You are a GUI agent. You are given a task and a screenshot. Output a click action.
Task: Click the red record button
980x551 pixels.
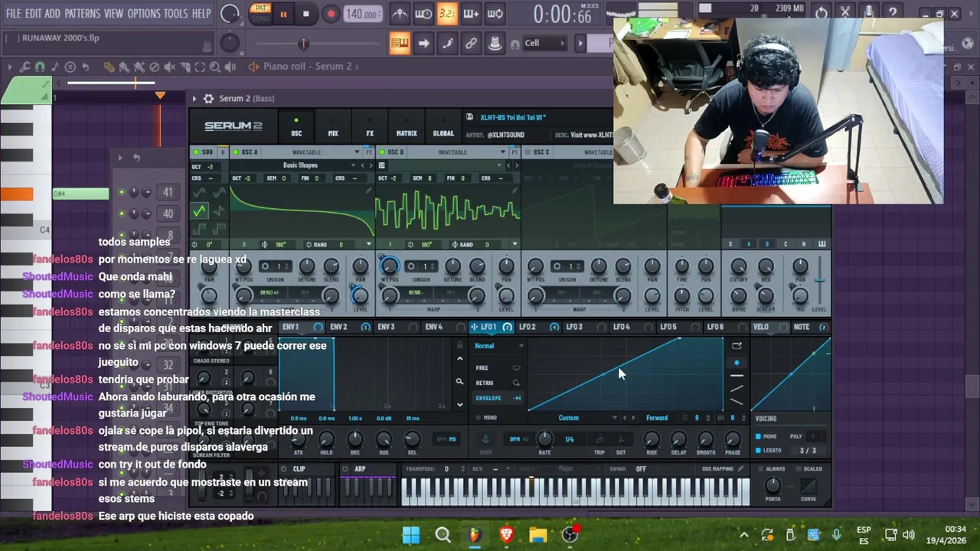click(x=331, y=14)
